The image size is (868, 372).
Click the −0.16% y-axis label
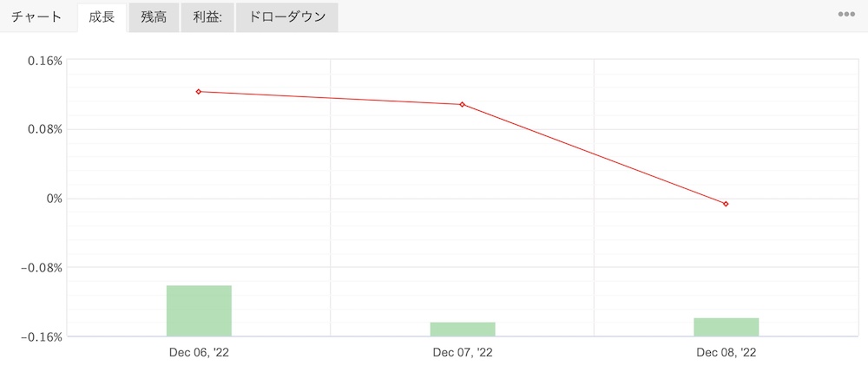click(x=42, y=336)
